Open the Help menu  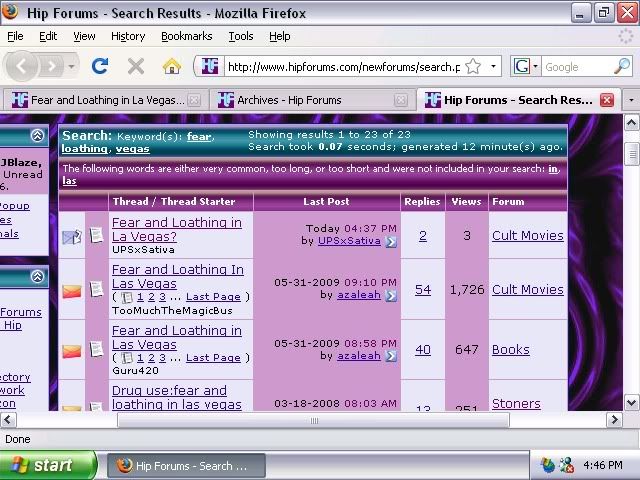pos(280,36)
